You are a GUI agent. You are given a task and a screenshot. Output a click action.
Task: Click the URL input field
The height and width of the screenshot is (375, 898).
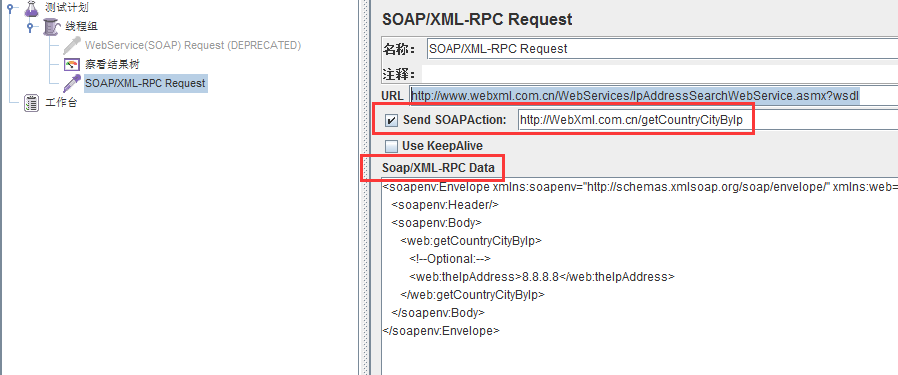coord(653,96)
